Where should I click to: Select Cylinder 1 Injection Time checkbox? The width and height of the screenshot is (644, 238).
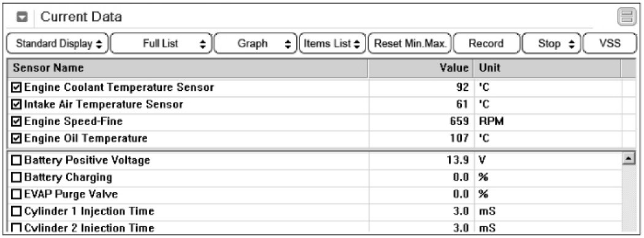[x=16, y=211]
